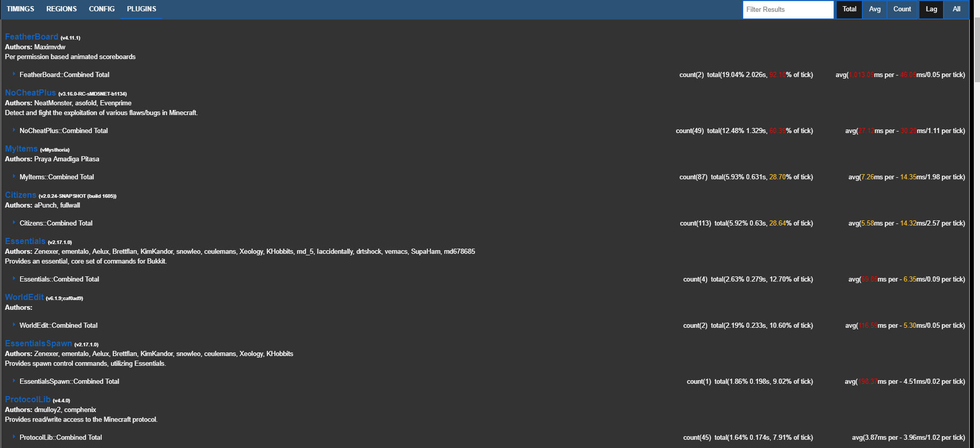Expand the WorldEdit::Combined Total row arrow
The image size is (980, 448).
[14, 325]
